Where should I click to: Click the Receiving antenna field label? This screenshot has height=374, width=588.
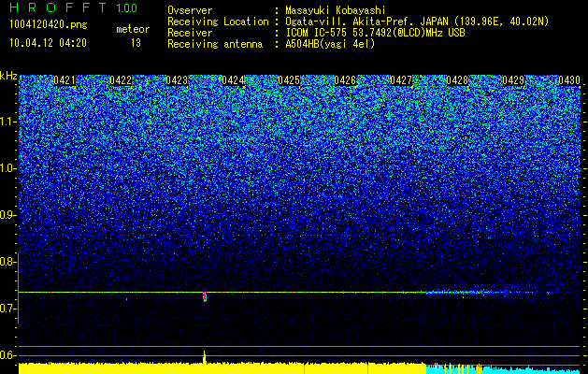pos(215,44)
